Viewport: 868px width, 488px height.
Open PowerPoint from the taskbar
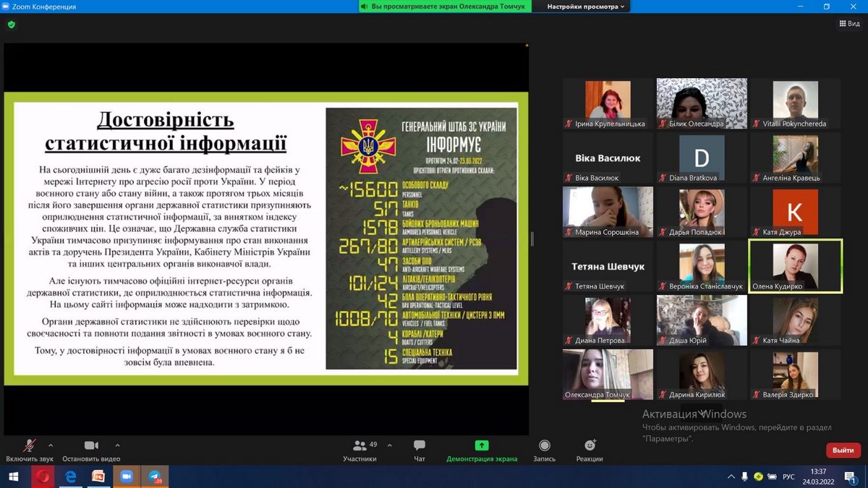(98, 477)
